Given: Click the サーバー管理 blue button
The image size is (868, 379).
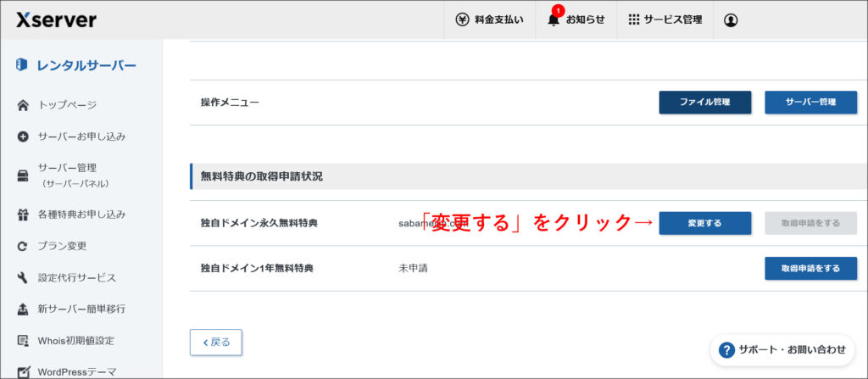Looking at the screenshot, I should point(810,103).
